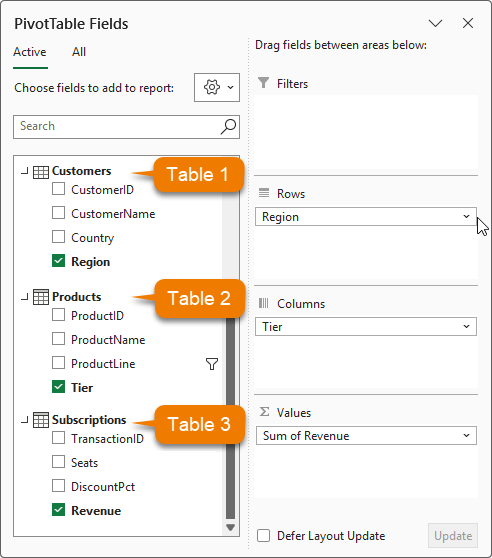Screen dimensions: 492x558
Task: Select the Products table name
Action: pyautogui.click(x=76, y=297)
